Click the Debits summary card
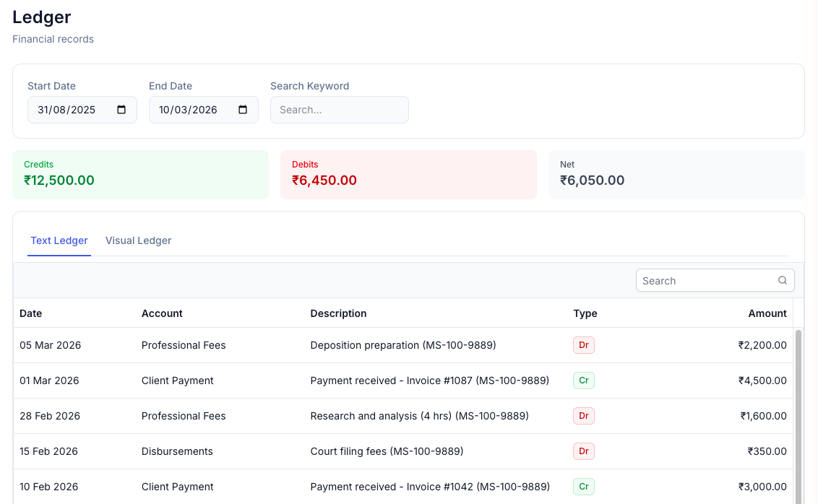The height and width of the screenshot is (504, 818). click(x=408, y=174)
